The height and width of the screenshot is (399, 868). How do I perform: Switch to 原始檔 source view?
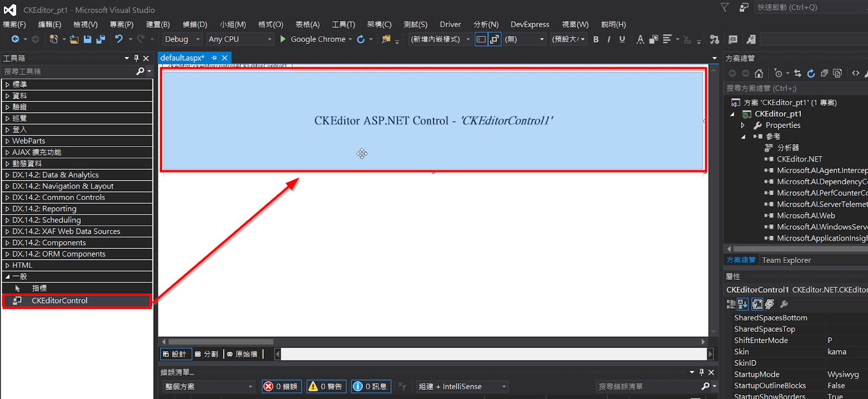point(242,354)
